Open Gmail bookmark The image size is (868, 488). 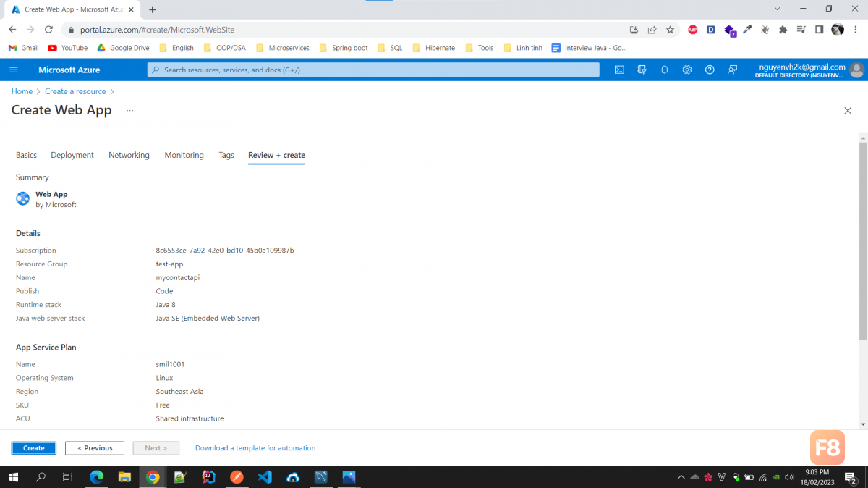click(23, 48)
